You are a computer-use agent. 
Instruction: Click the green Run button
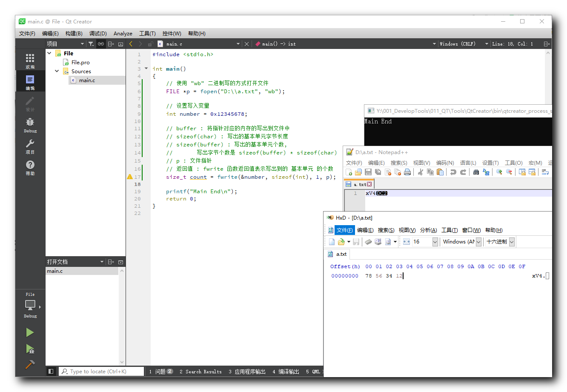30,332
